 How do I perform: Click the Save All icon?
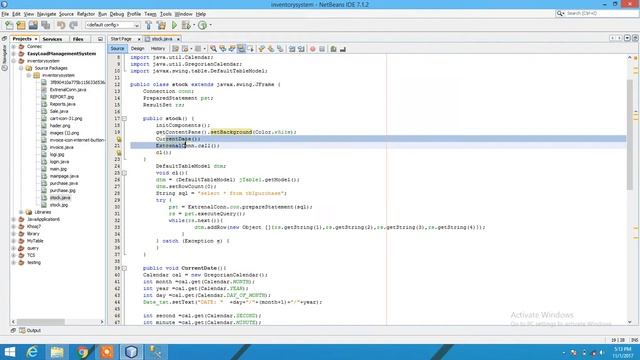(45, 25)
